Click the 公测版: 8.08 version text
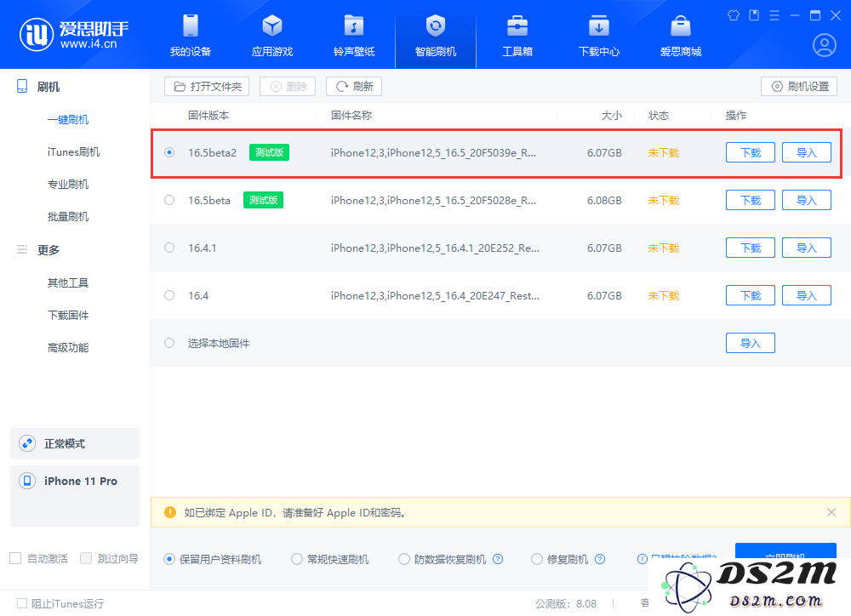The height and width of the screenshot is (616, 851). pyautogui.click(x=566, y=603)
